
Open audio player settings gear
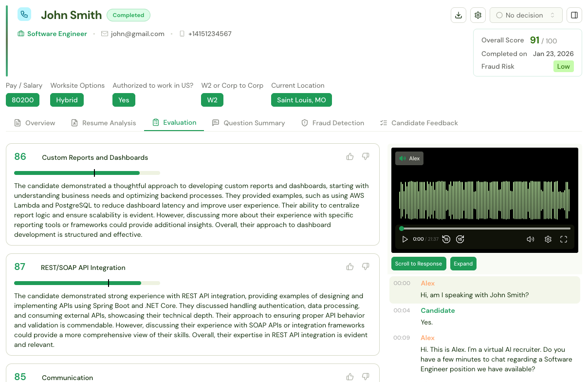point(548,239)
